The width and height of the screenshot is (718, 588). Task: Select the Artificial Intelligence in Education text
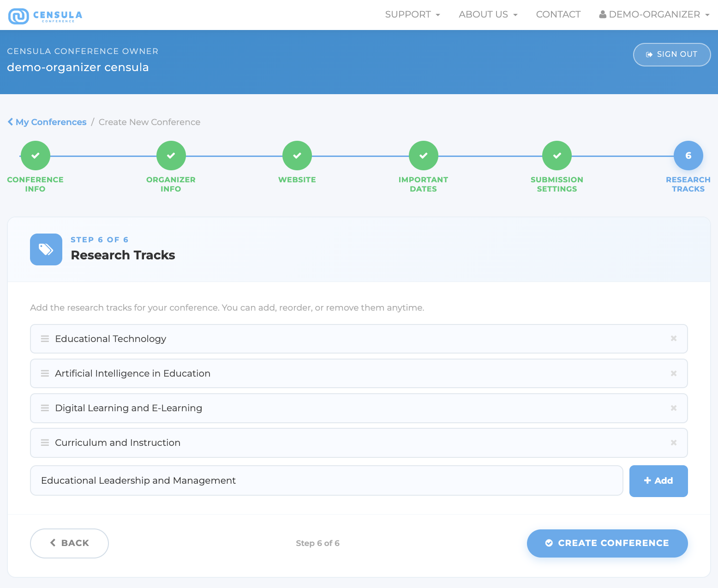click(133, 373)
